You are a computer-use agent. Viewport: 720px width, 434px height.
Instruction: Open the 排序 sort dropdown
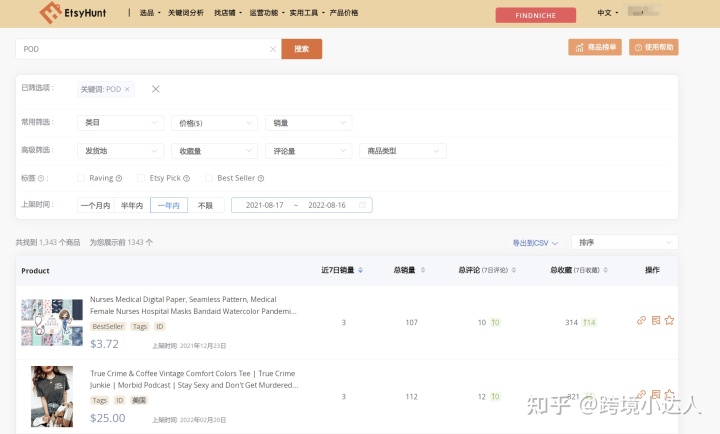(x=623, y=242)
